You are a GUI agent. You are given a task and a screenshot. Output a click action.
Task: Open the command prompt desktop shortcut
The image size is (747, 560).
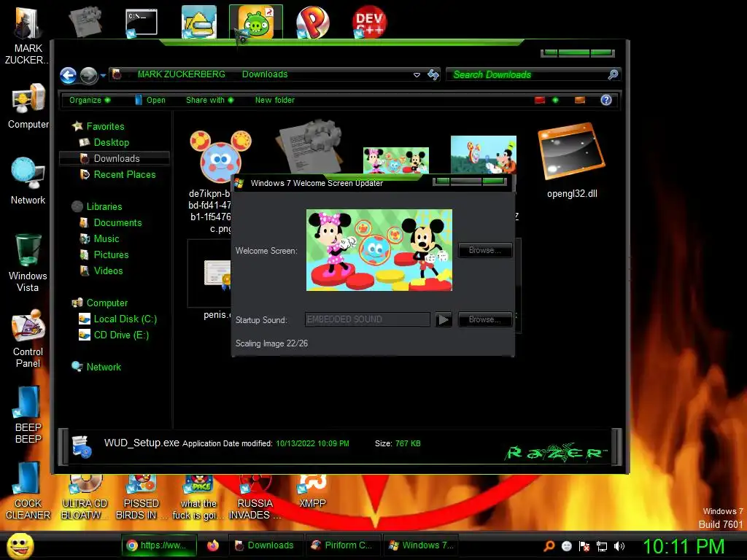coord(142,23)
